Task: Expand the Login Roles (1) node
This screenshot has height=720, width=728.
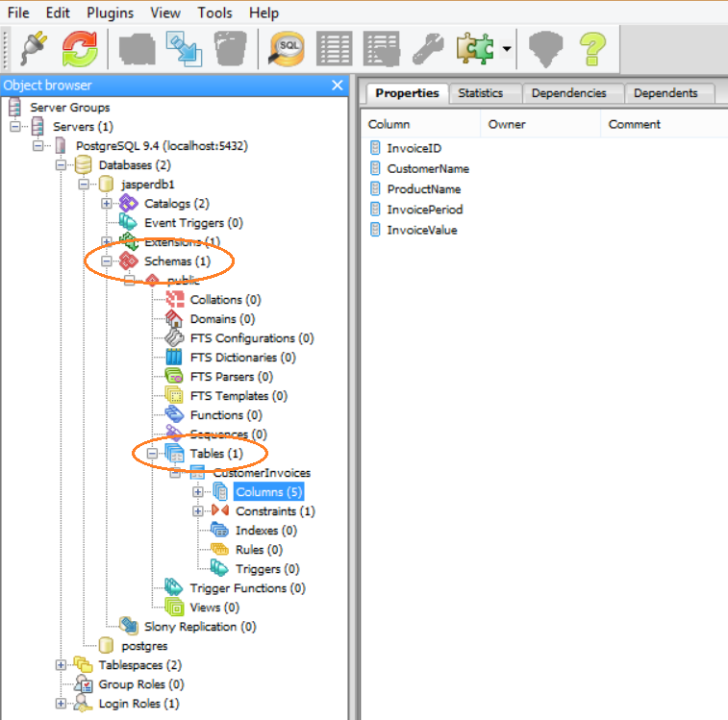Action: click(61, 704)
